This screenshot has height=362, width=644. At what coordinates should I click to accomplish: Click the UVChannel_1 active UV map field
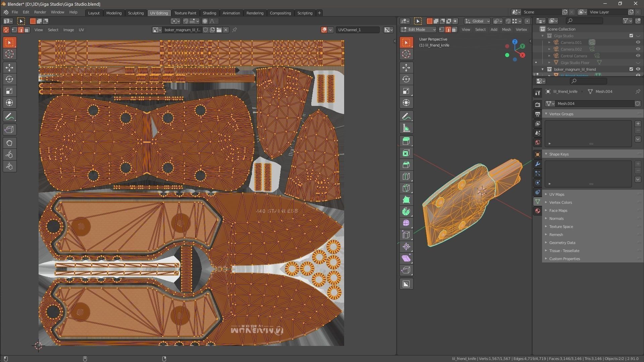tap(358, 30)
